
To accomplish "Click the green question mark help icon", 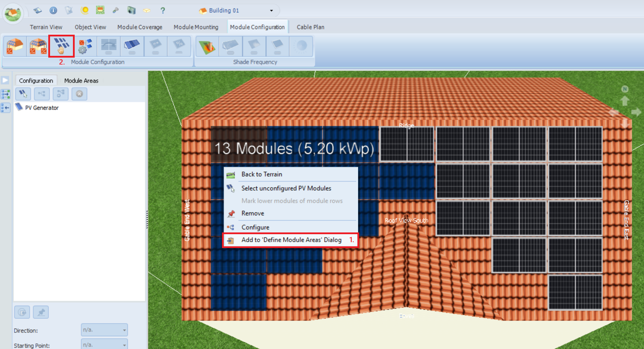I will 163,10.
